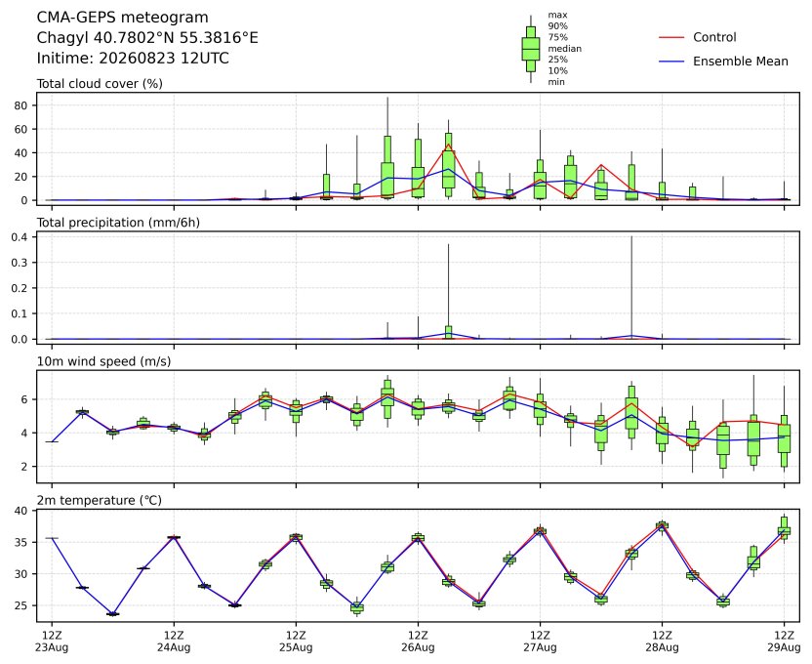Click the '10%' legend label
The width and height of the screenshot is (812, 664).
[557, 71]
